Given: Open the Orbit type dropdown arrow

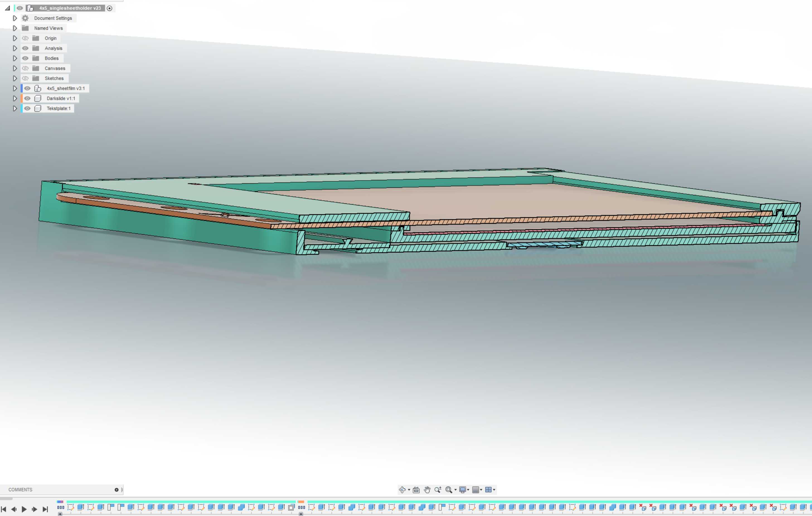Looking at the screenshot, I should pyautogui.click(x=409, y=490).
